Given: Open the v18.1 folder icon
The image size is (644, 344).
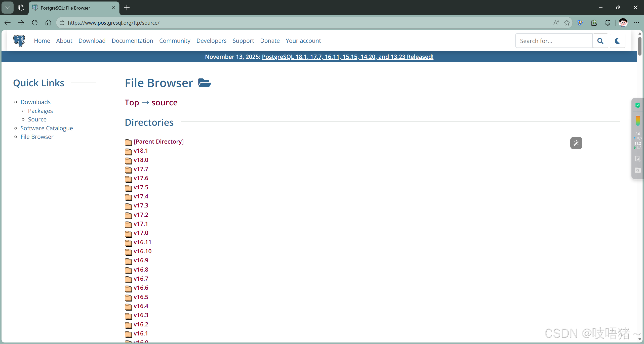Looking at the screenshot, I should point(128,151).
